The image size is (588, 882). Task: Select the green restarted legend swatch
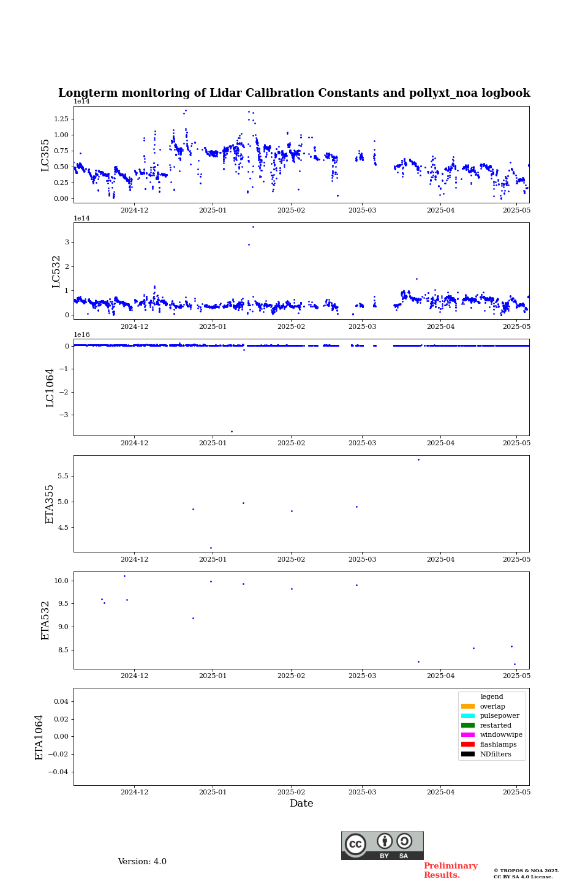point(468,725)
